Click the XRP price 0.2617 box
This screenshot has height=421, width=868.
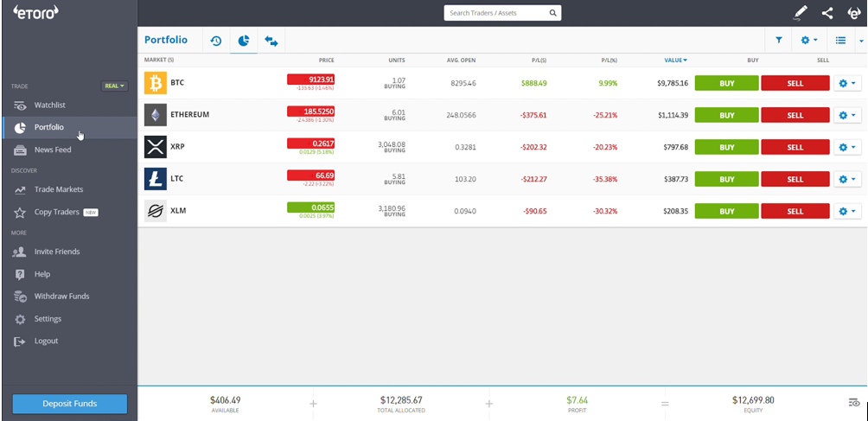pos(310,144)
